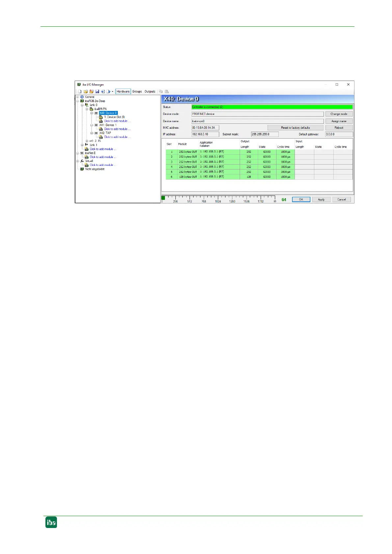
Task: Click 'Click to add module' under Virtuell
Action: point(103,165)
